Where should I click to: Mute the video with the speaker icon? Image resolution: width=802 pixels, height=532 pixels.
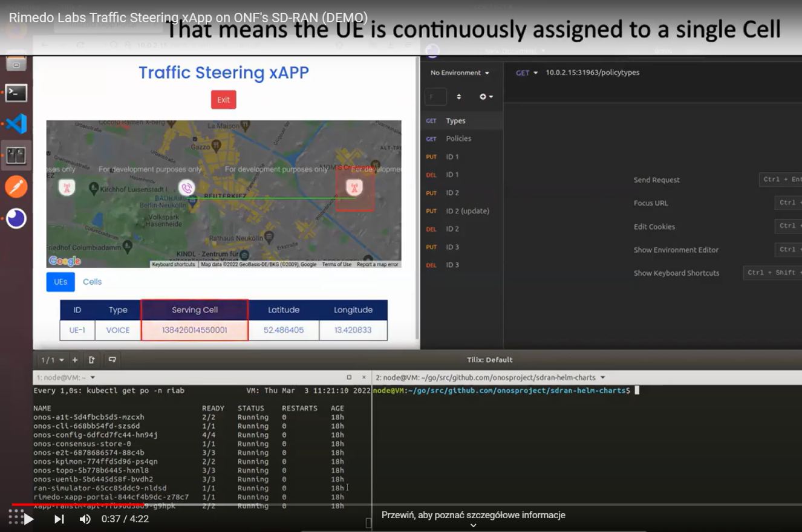pos(85,519)
